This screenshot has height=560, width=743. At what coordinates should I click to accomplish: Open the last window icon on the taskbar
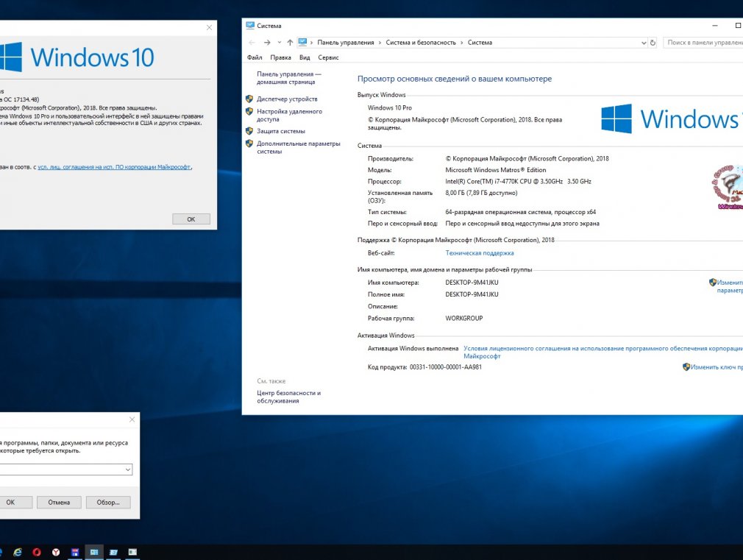(132, 552)
